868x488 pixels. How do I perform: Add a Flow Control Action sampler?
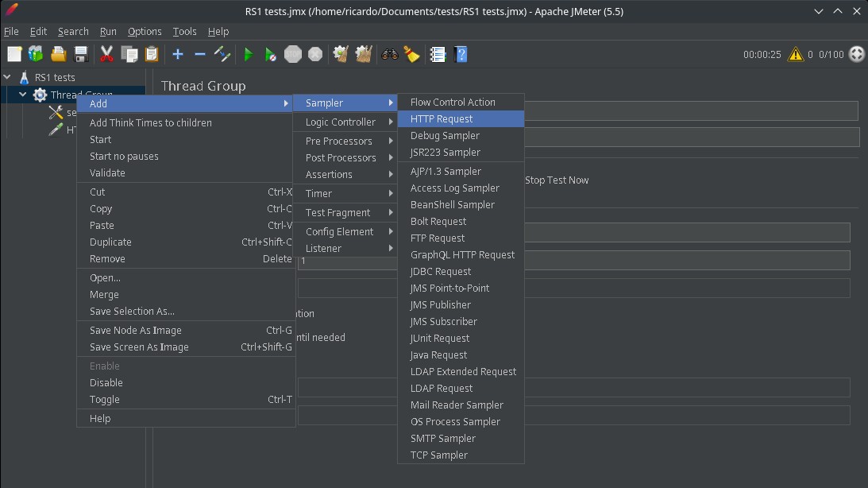coord(461,102)
